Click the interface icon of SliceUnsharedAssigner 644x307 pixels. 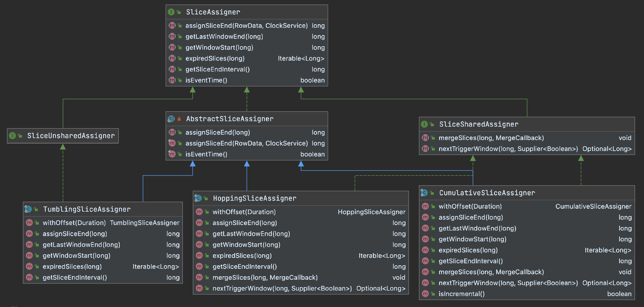pos(12,136)
